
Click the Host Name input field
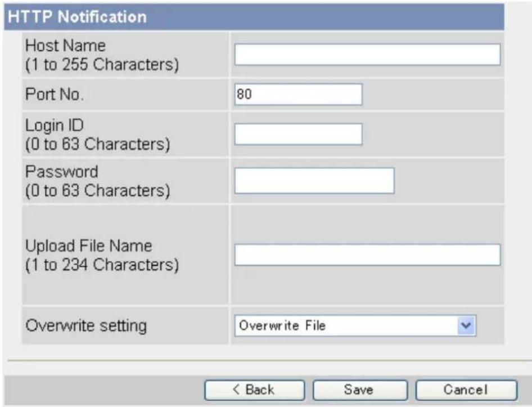[x=367, y=55]
